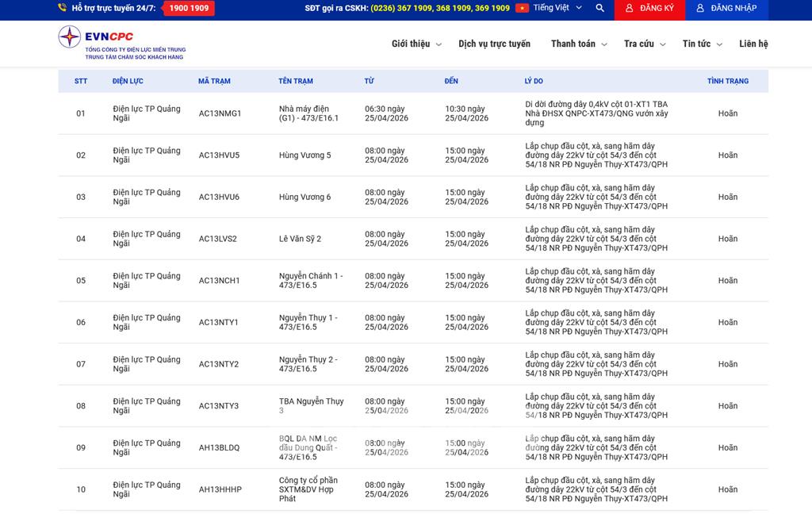Open Dịch vụ trực tuyến menu item
The height and width of the screenshot is (514, 812).
coord(494,44)
